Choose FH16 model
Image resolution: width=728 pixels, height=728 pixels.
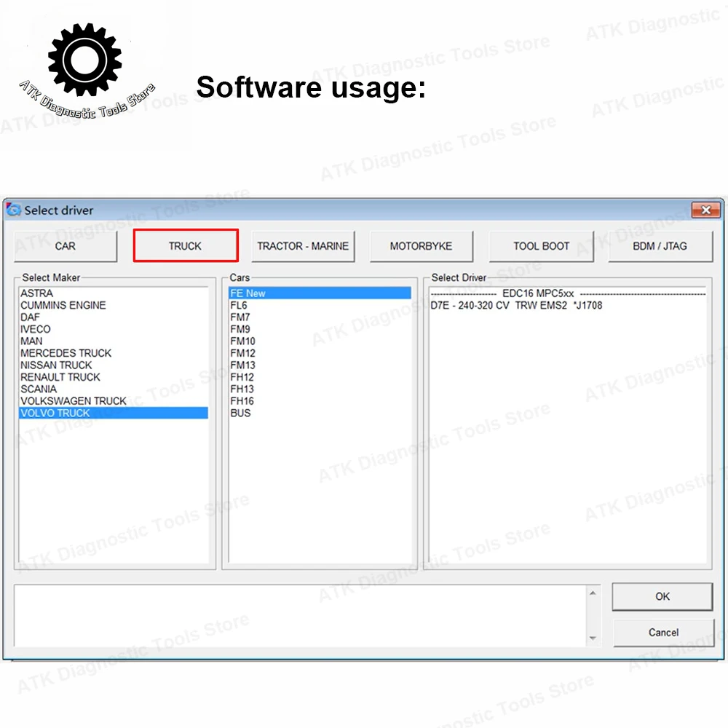320,401
